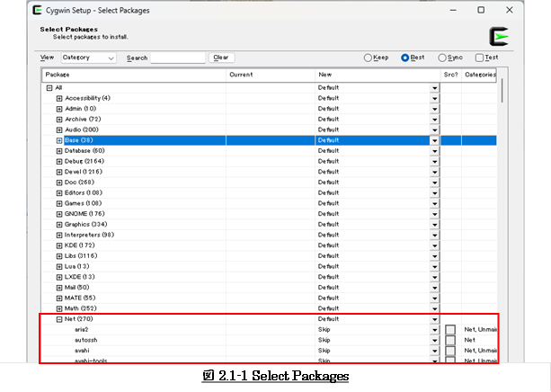551x392 pixels.
Task: Open the New dropdown for Net row
Action: coord(435,319)
